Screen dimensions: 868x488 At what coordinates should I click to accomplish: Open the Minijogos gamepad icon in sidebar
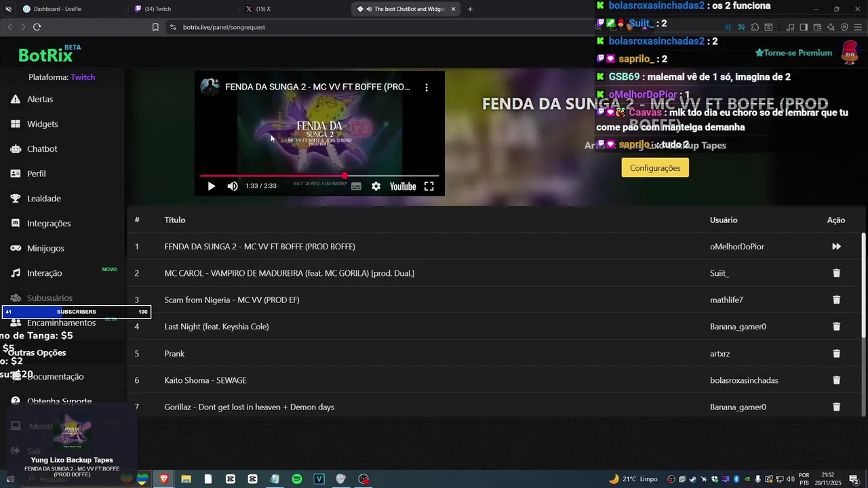point(16,248)
